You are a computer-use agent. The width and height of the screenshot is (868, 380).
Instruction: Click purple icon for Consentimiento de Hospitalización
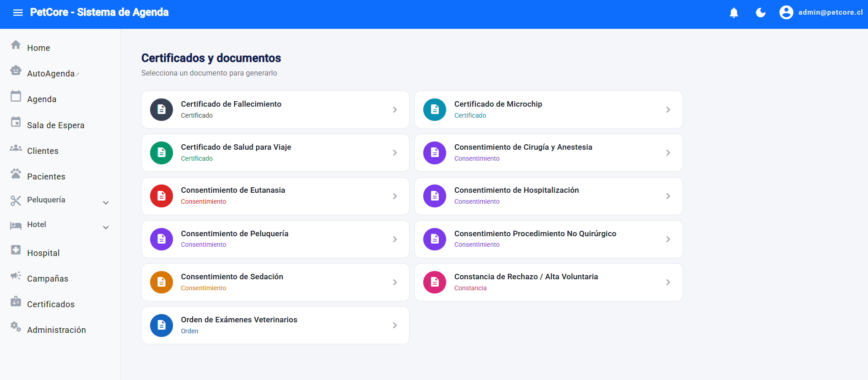[x=435, y=196]
